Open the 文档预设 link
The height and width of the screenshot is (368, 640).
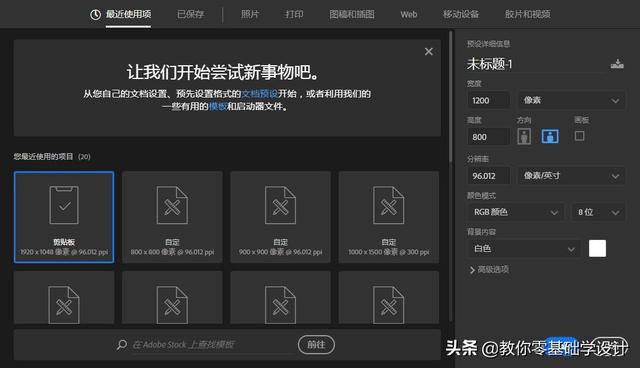pyautogui.click(x=260, y=94)
